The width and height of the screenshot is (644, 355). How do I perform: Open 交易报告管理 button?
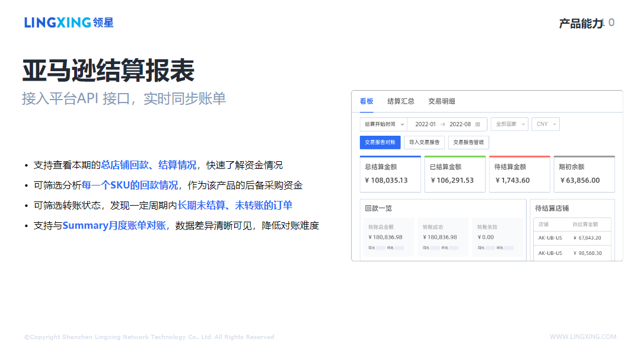coord(468,142)
